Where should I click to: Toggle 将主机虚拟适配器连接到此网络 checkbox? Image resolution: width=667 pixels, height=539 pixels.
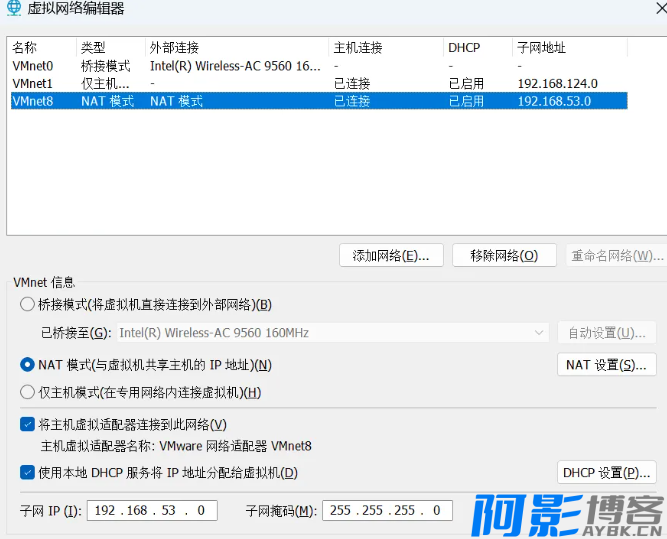click(x=27, y=425)
